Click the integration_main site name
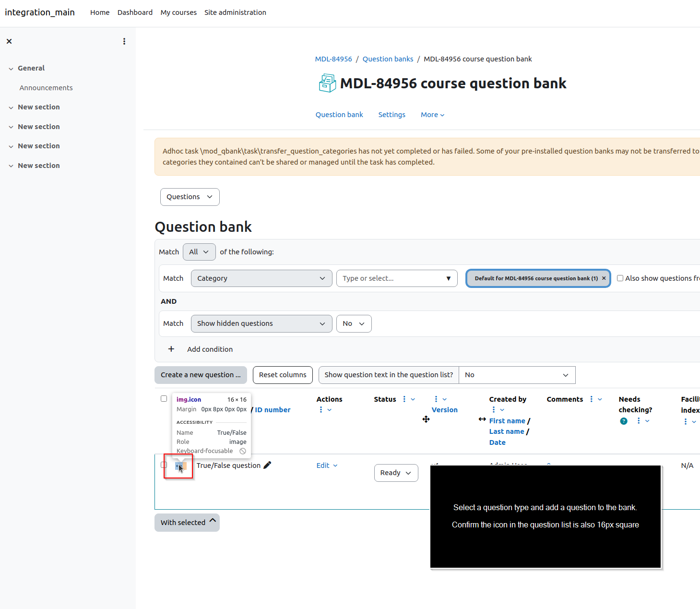Viewport: 700px width, 609px height. pyautogui.click(x=40, y=12)
